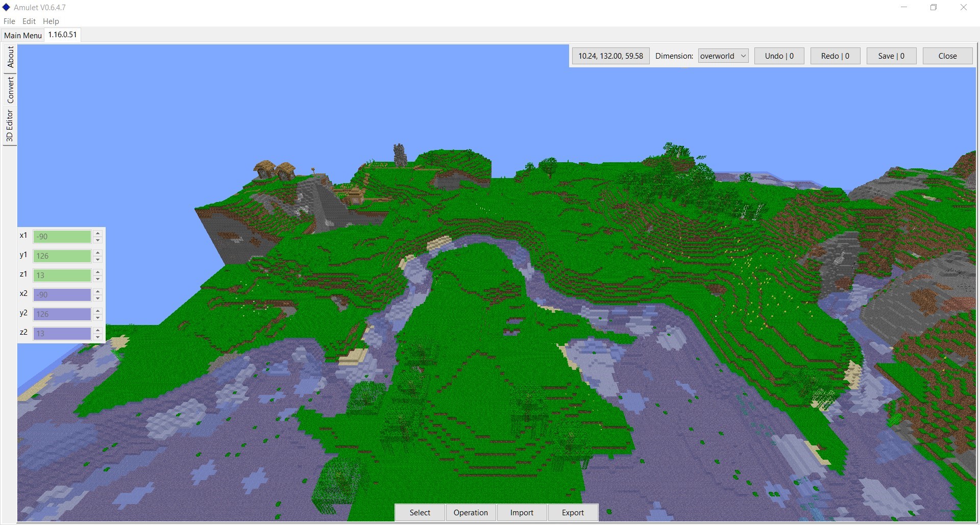The image size is (980, 525).
Task: Click the x1 coordinate field
Action: (x=62, y=236)
